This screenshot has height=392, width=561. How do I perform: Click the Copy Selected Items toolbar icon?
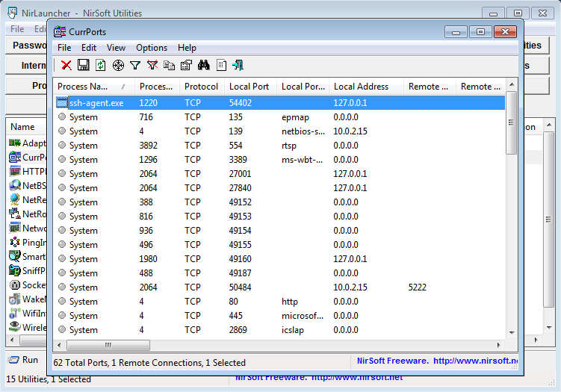tap(170, 66)
